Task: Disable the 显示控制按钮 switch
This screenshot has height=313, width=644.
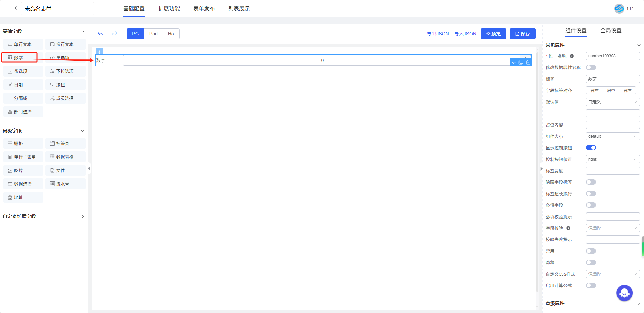Action: point(591,148)
